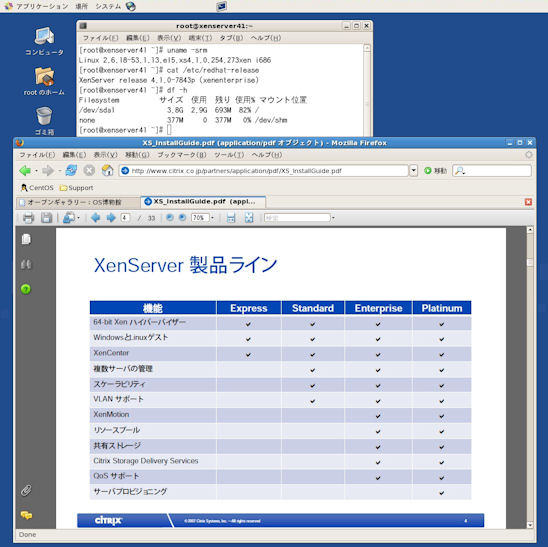Switch to the オープンギャラリー tab
This screenshot has width=548, height=547.
78,202
